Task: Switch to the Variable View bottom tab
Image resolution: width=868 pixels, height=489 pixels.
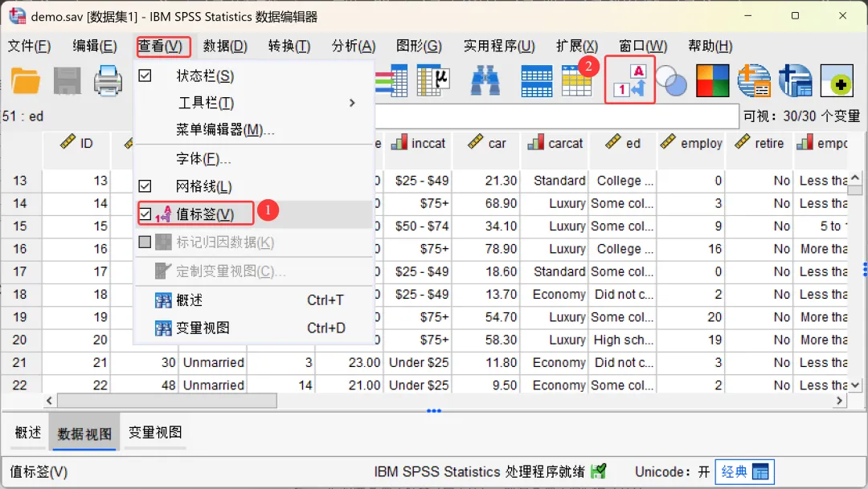Action: (x=155, y=433)
